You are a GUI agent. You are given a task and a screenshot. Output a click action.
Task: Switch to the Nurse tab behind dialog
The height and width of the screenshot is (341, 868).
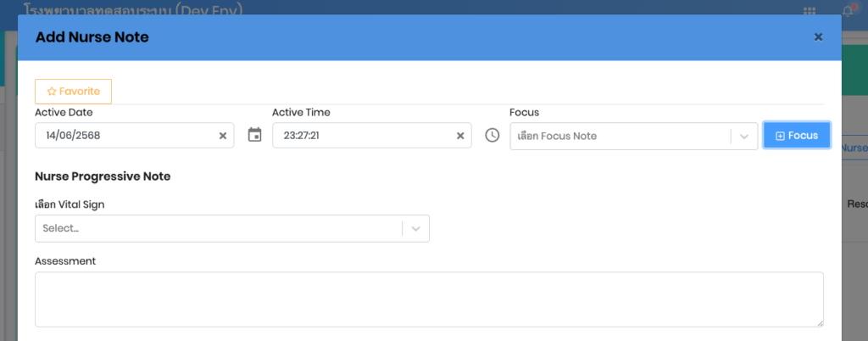coord(854,148)
